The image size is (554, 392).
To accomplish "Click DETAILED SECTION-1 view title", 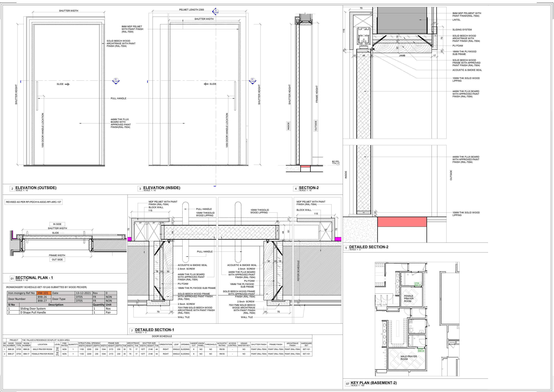I will coord(155,330).
